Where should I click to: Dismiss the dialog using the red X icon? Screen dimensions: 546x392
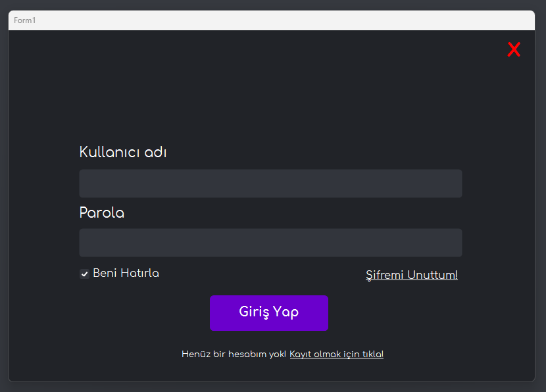point(514,49)
